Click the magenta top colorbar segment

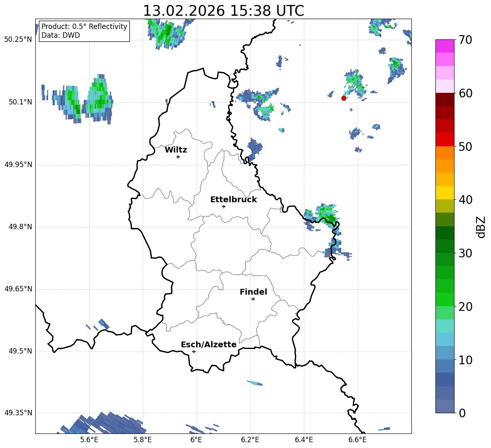click(445, 46)
